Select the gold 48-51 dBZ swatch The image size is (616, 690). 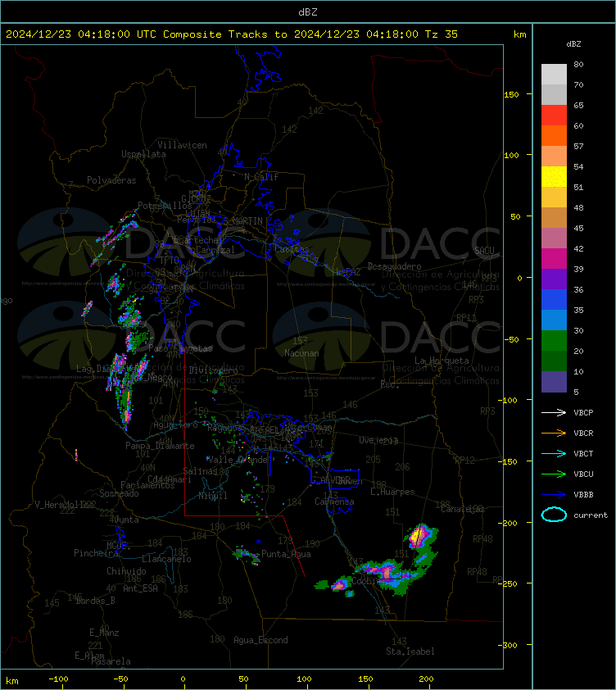[x=554, y=197]
